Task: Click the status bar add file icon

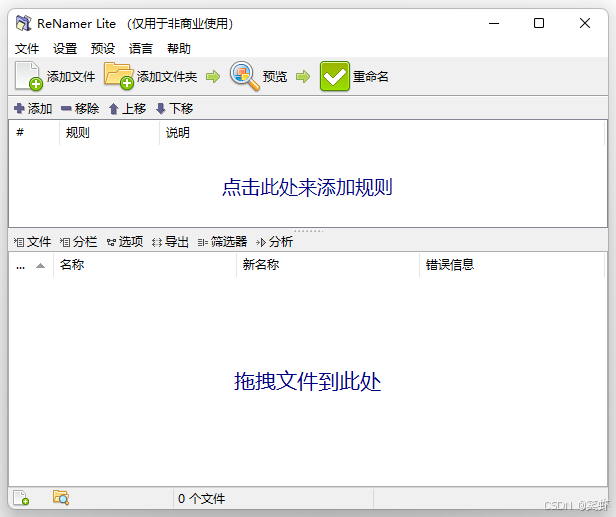Action: click(x=21, y=497)
